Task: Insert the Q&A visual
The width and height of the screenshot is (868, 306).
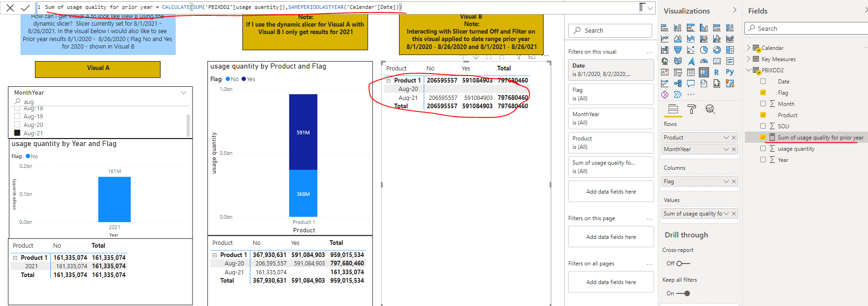Action: click(x=691, y=83)
